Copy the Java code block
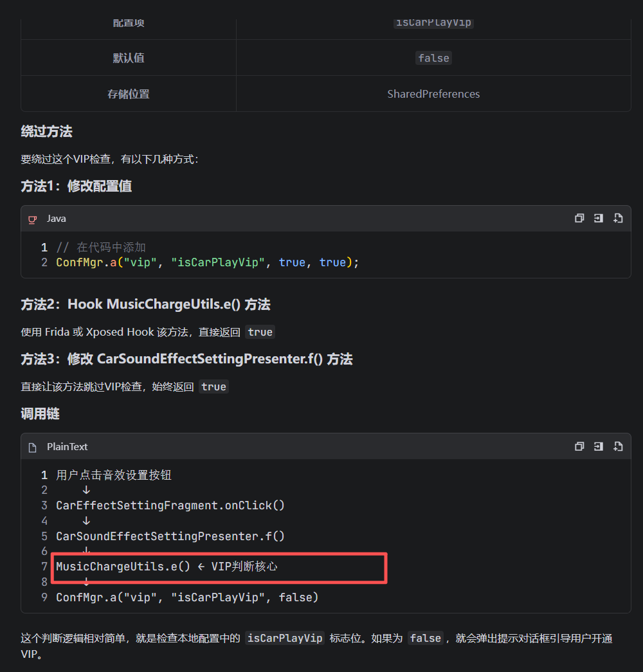This screenshot has width=643, height=672. (579, 219)
